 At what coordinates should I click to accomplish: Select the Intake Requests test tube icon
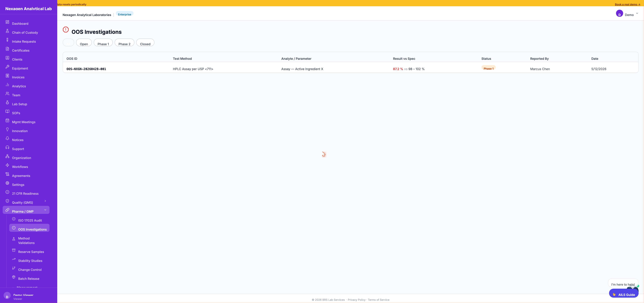[7, 40]
